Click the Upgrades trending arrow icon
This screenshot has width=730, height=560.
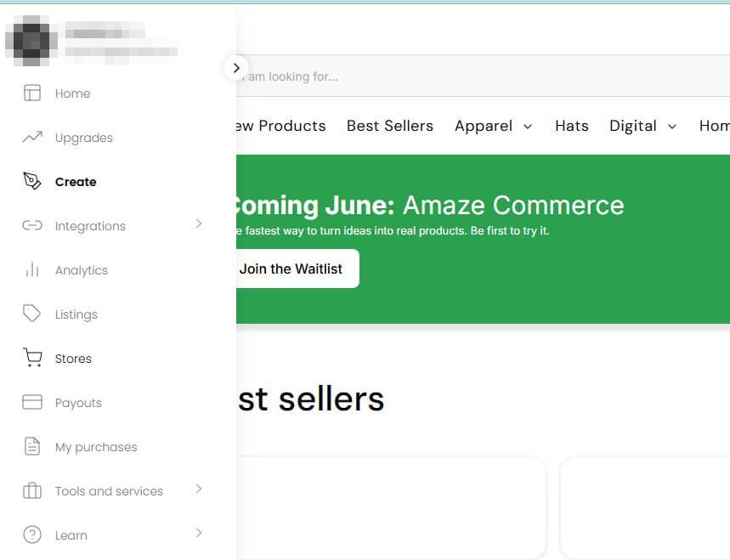coord(32,137)
